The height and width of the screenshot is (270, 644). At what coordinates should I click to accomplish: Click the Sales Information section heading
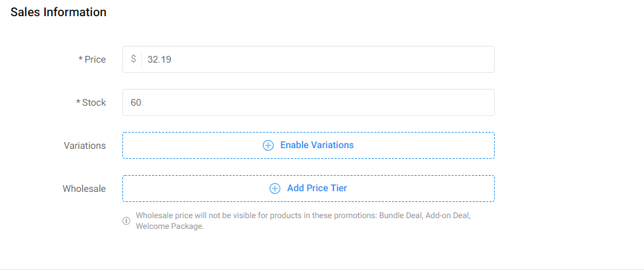[x=58, y=12]
